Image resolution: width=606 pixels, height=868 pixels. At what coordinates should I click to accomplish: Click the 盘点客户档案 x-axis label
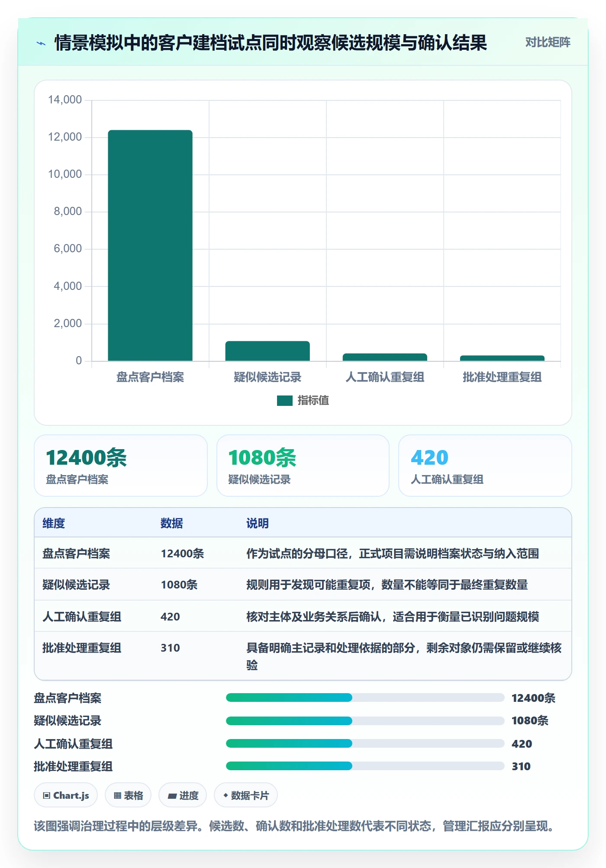[150, 377]
